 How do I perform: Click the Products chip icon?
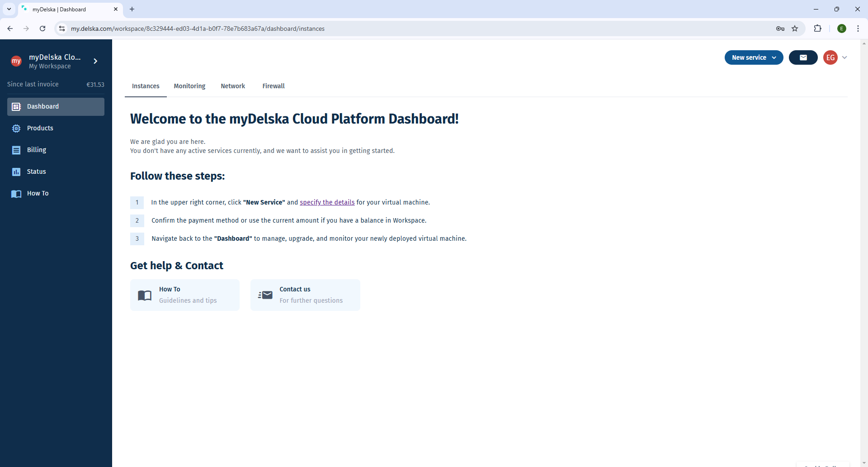click(x=16, y=129)
